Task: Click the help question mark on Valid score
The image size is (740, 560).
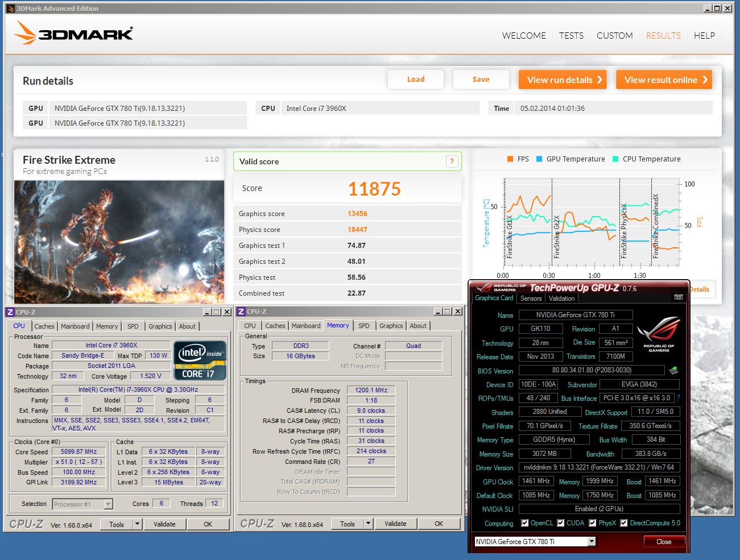Action: pos(452,161)
